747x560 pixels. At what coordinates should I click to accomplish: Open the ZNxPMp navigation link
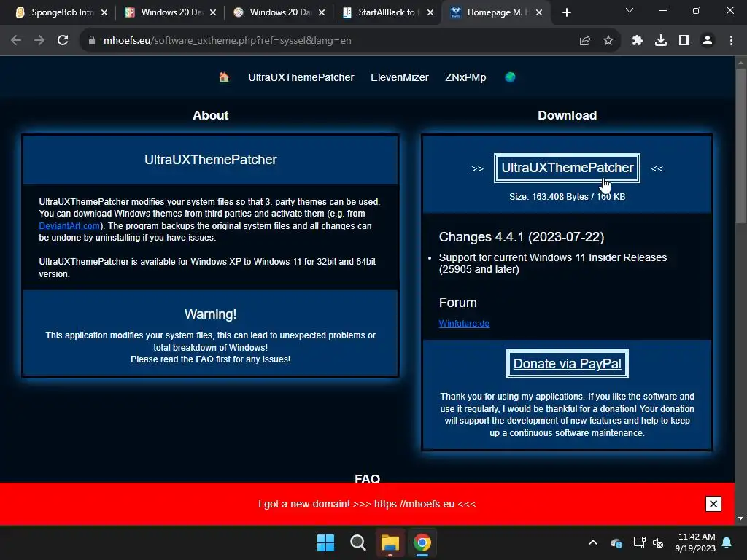[465, 77]
